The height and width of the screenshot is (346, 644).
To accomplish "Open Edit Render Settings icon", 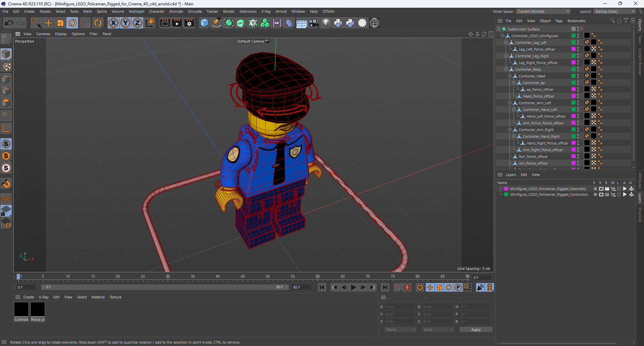I will click(x=189, y=23).
